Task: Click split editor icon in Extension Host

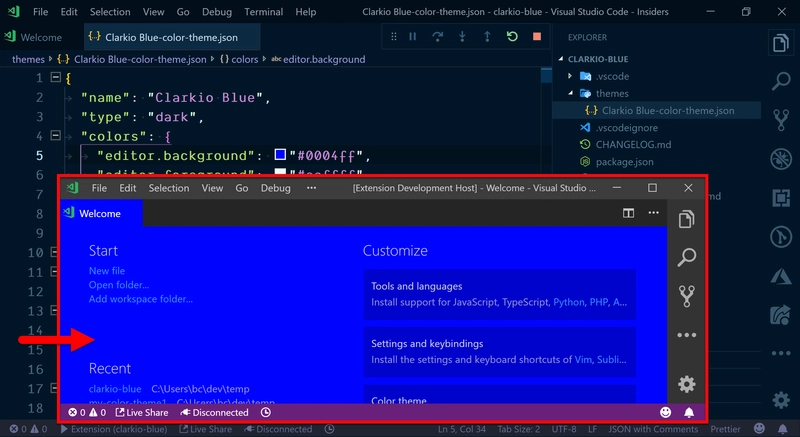Action: pyautogui.click(x=629, y=213)
